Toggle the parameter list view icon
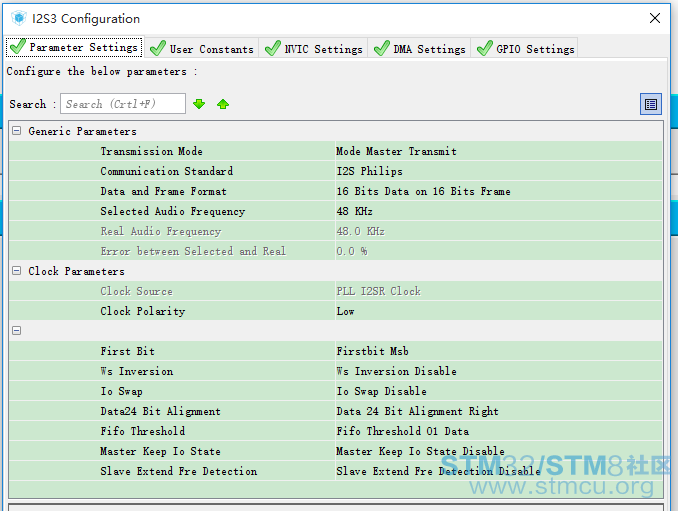This screenshot has width=678, height=511. [x=651, y=104]
